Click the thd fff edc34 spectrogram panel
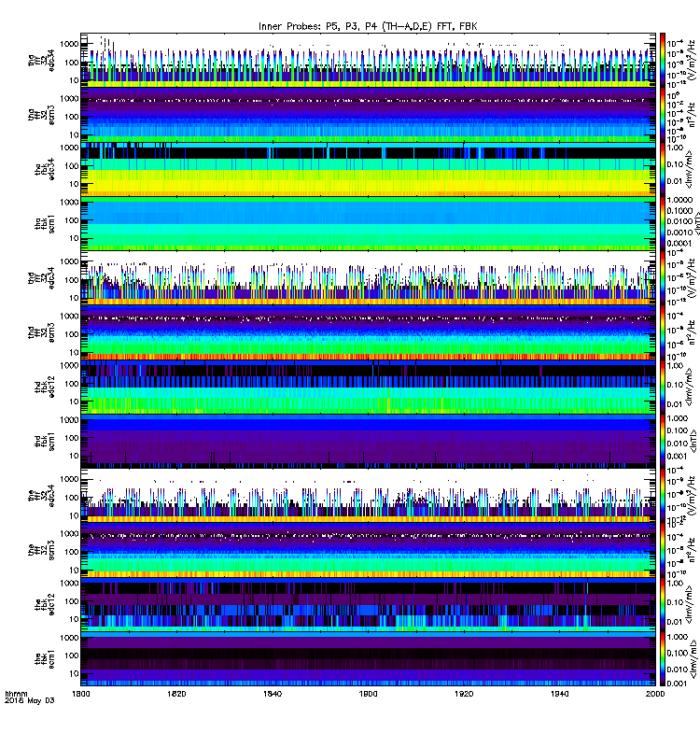 [368, 278]
